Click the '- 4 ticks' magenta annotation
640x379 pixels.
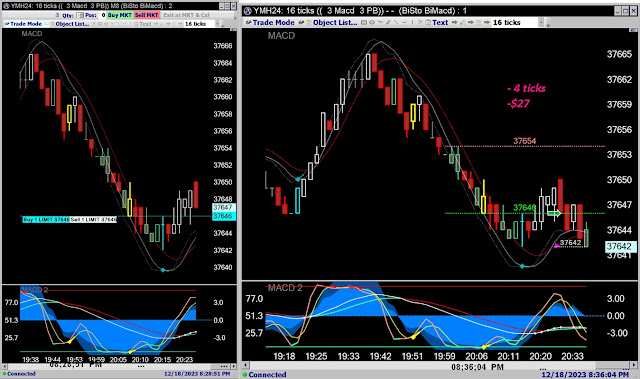tap(527, 88)
